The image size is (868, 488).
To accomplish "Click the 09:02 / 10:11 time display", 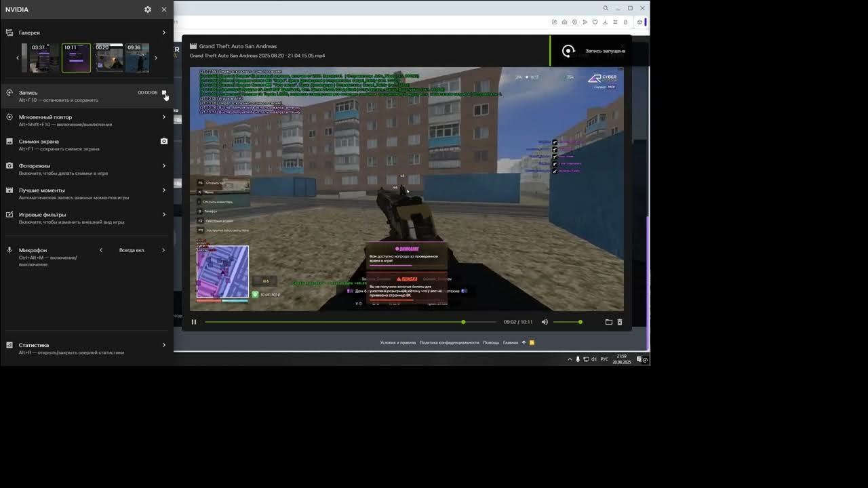I will click(x=518, y=322).
